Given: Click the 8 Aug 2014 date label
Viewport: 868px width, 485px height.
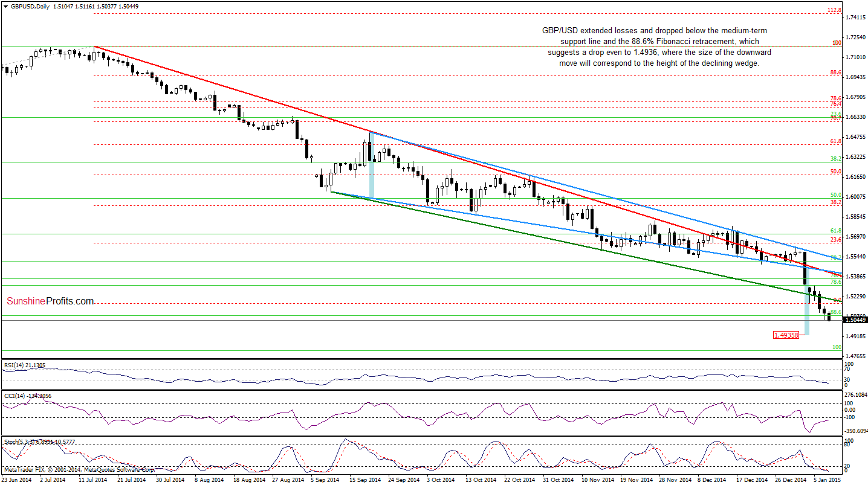Looking at the screenshot, I should [x=209, y=480].
